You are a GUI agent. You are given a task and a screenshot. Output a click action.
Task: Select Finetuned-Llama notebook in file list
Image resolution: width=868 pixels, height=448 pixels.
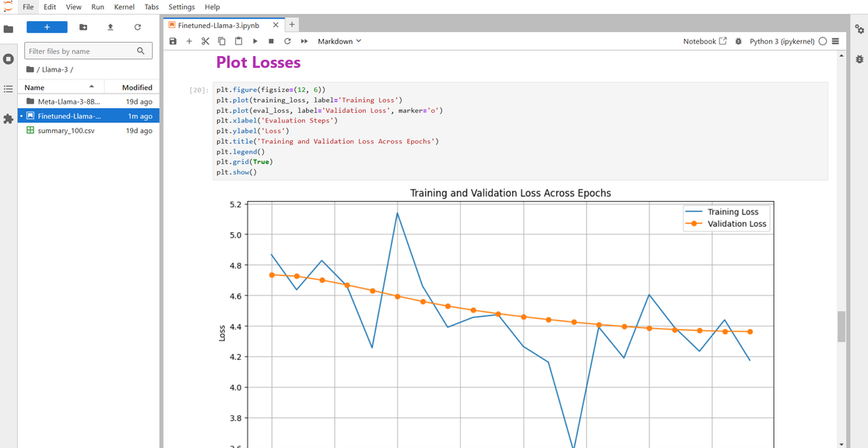(89, 116)
